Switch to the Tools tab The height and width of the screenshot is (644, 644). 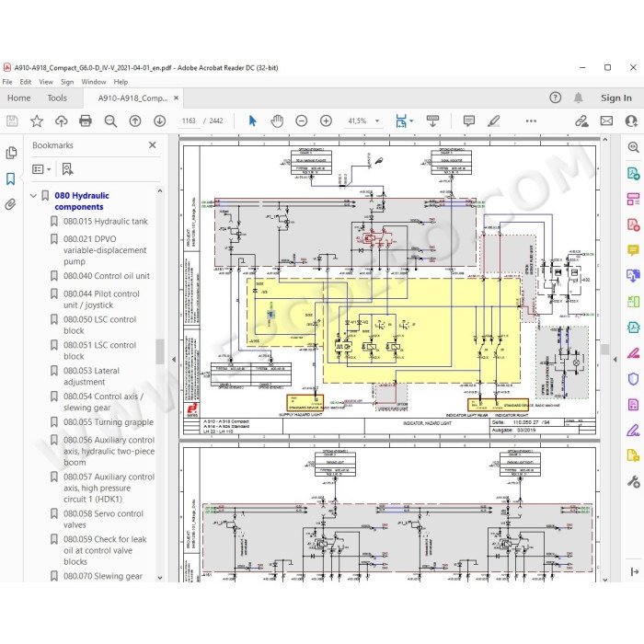tap(57, 98)
